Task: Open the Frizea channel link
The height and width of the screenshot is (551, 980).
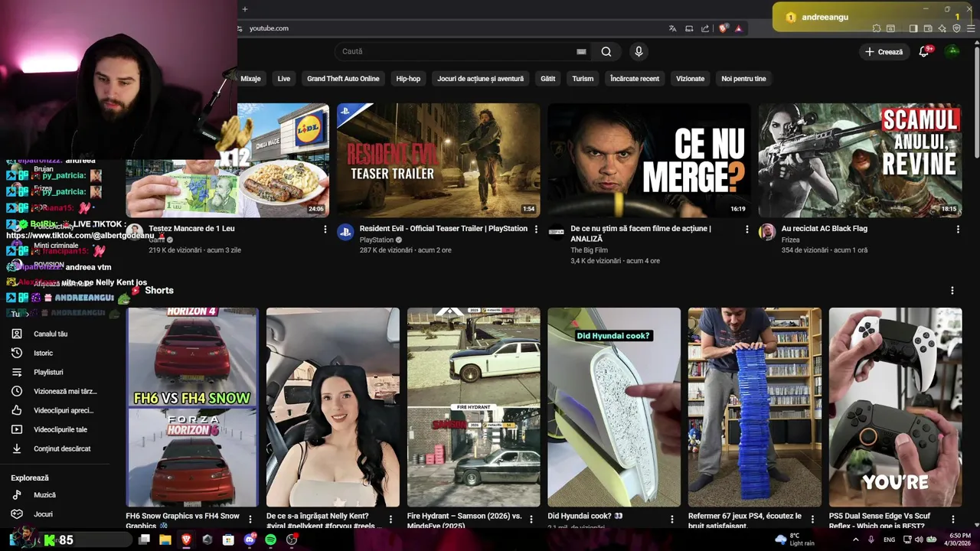Action: pyautogui.click(x=791, y=240)
